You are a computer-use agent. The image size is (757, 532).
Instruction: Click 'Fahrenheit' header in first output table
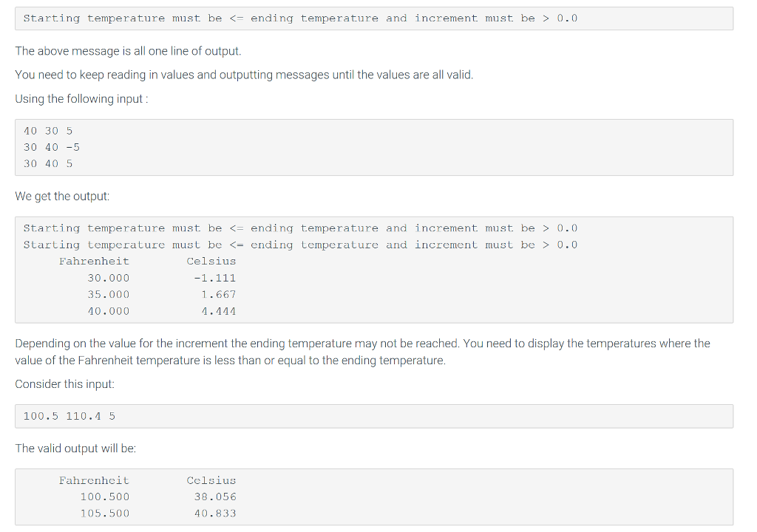click(94, 261)
